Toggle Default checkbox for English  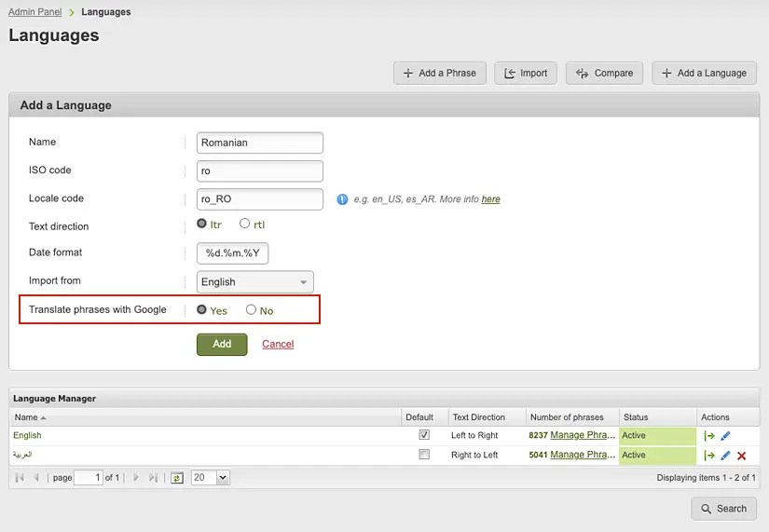pyautogui.click(x=424, y=435)
